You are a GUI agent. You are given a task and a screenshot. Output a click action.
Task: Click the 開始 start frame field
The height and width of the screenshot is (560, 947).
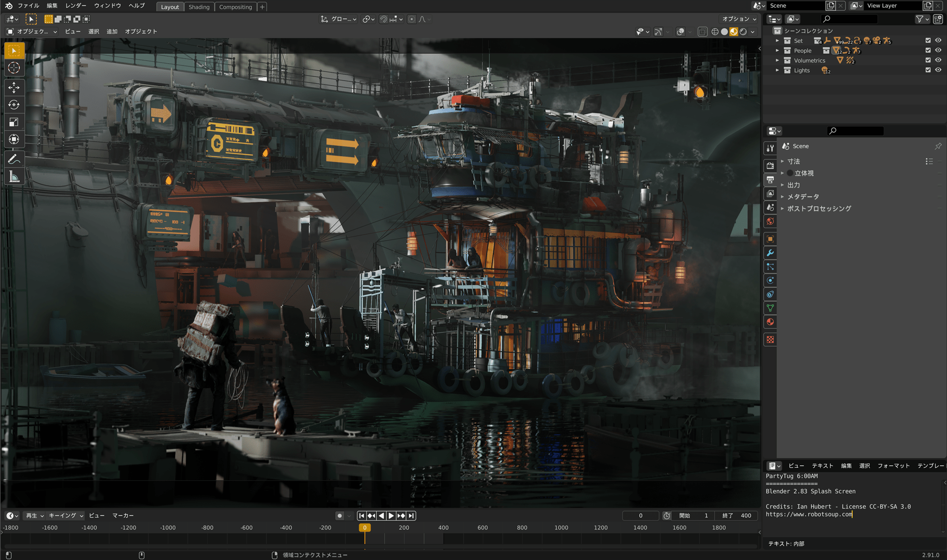(x=693, y=516)
